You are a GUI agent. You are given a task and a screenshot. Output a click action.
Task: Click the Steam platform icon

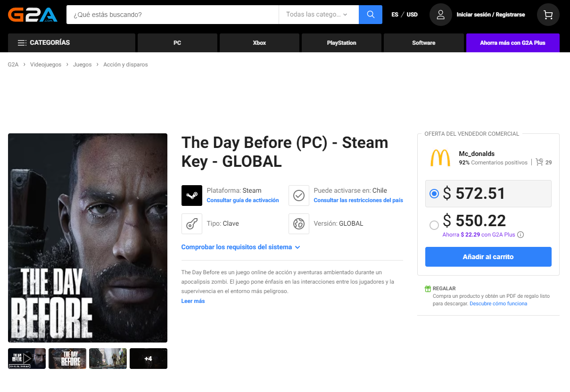click(192, 196)
